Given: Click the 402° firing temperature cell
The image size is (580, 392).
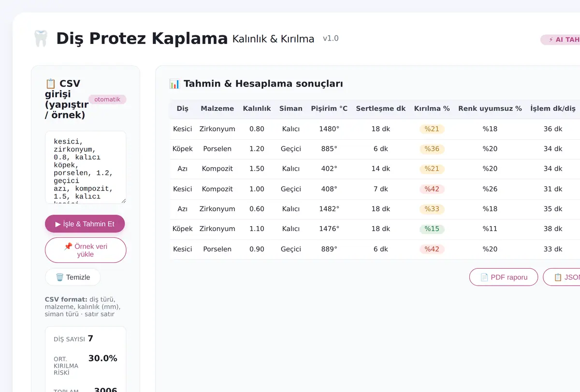Looking at the screenshot, I should pyautogui.click(x=329, y=169).
